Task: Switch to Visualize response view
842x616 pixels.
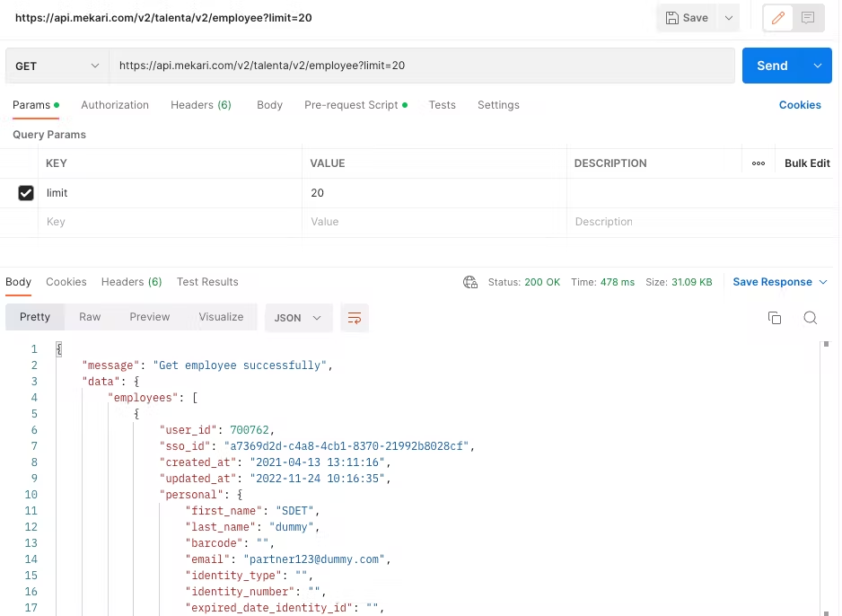Action: click(221, 317)
